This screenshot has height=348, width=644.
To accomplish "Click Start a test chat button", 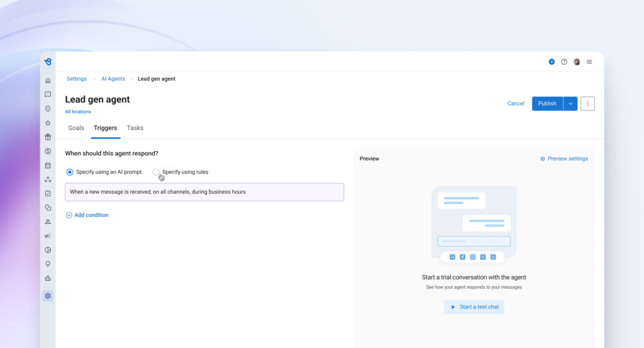I will (x=474, y=307).
